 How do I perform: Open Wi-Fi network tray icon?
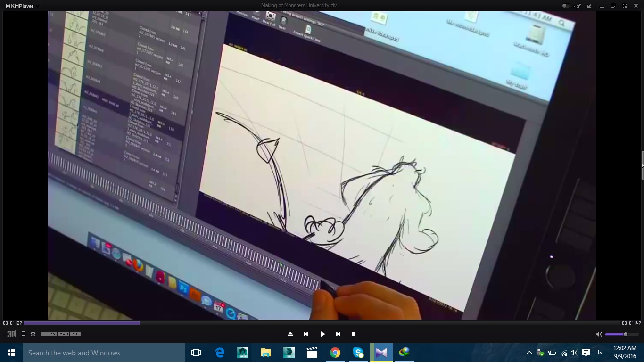click(563, 353)
